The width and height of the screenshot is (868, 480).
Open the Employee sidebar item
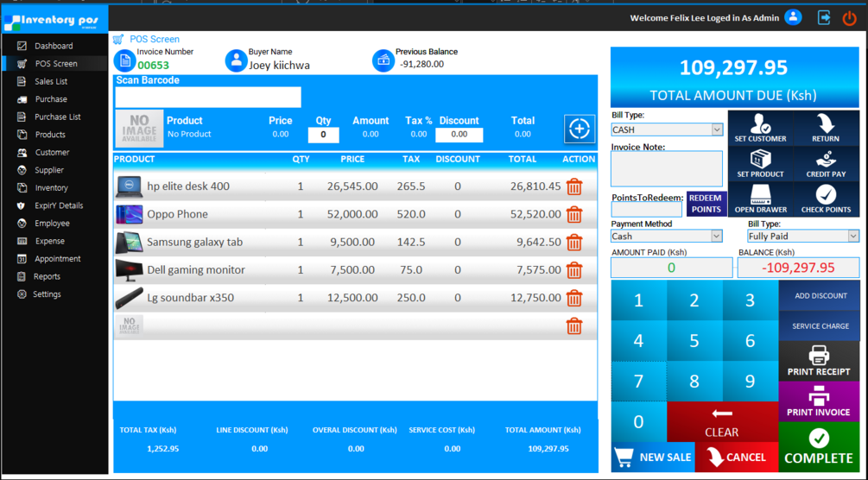54,223
